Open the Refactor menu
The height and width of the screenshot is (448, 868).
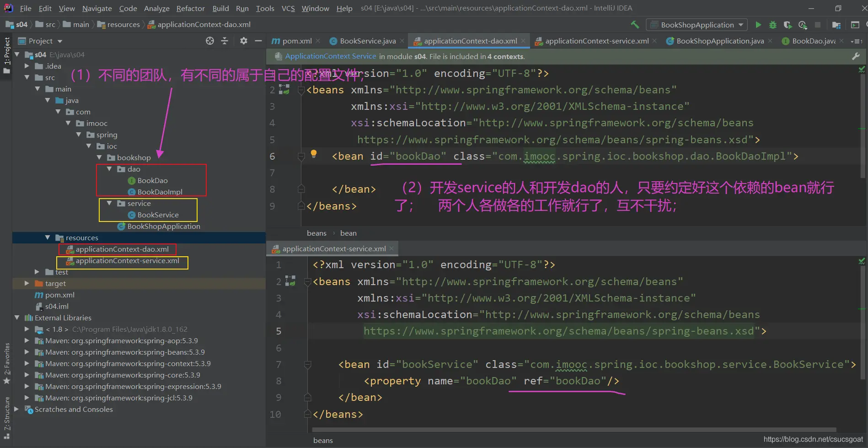tap(190, 8)
